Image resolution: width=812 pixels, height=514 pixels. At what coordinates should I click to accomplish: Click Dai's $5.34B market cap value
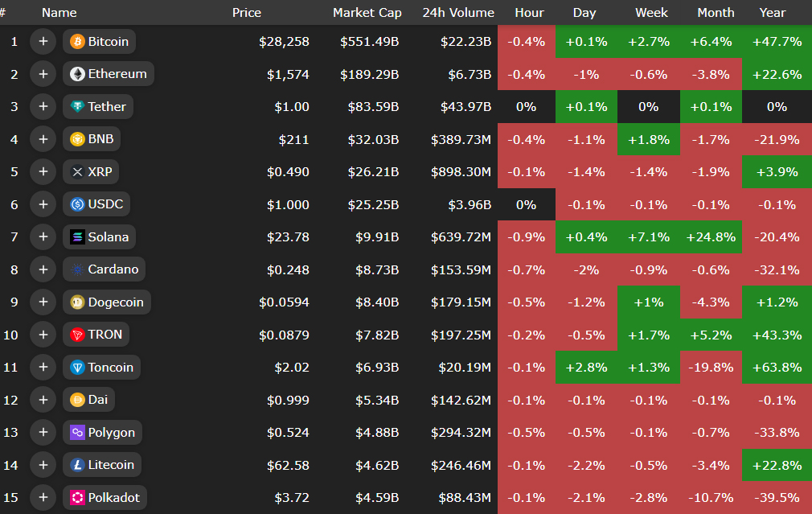373,400
